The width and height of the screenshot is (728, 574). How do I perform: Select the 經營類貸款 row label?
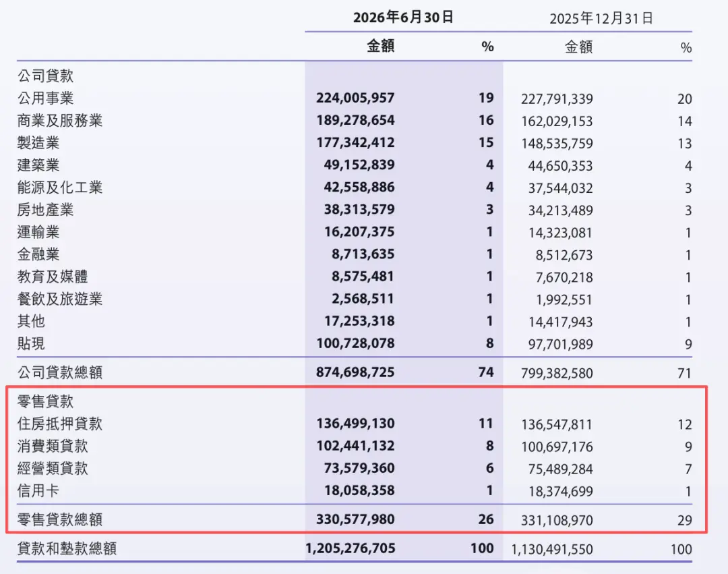[53, 468]
